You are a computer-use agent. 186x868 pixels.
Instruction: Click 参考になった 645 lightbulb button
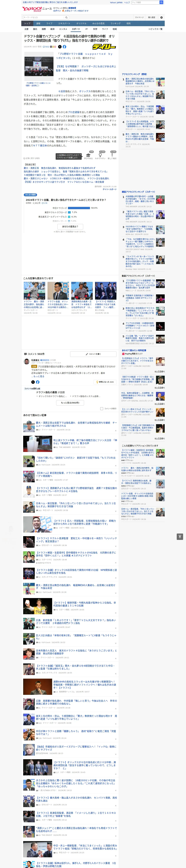[105, 382]
